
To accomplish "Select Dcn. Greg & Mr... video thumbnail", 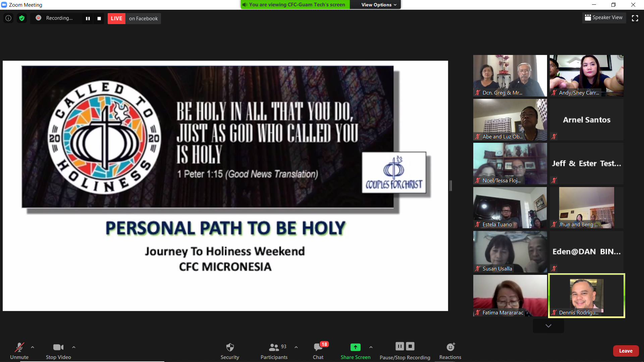I will (510, 76).
